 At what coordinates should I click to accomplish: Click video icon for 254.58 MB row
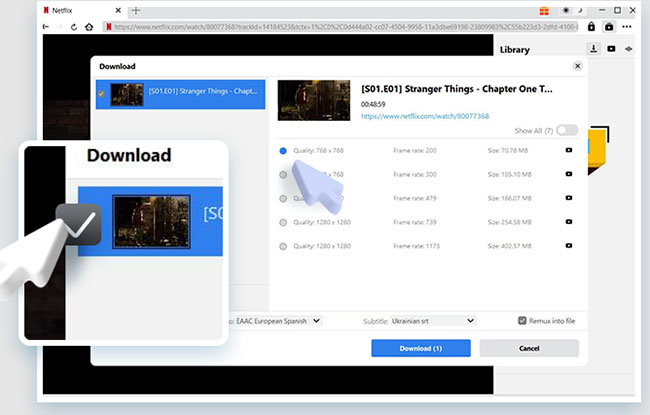pos(569,222)
